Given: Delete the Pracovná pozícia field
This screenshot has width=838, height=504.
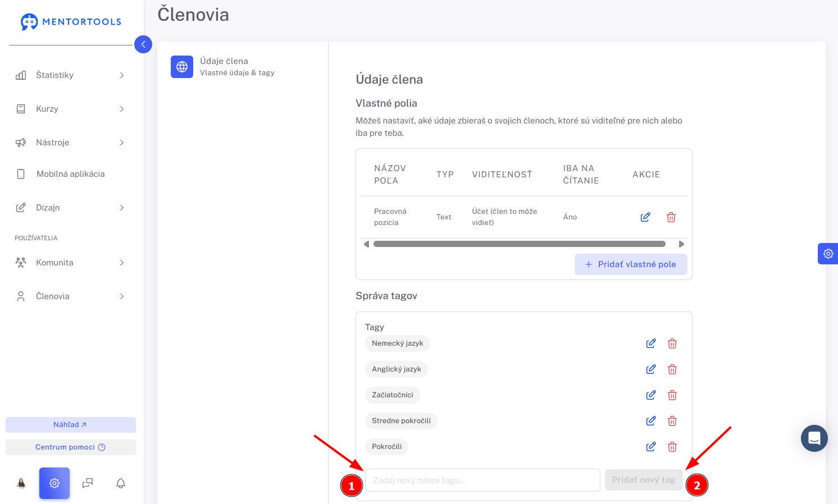Looking at the screenshot, I should pyautogui.click(x=671, y=217).
